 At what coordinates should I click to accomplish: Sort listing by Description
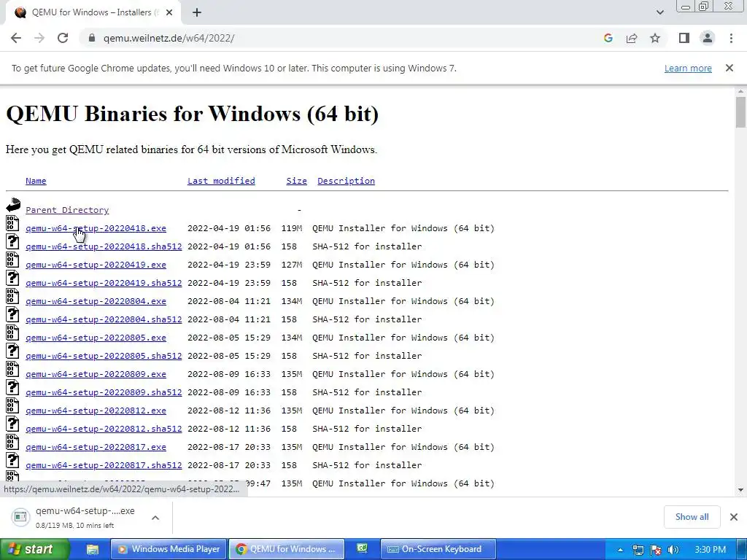coord(346,181)
